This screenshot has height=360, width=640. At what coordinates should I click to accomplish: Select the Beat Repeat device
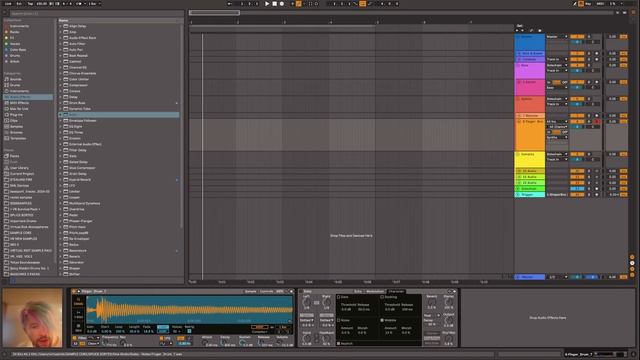pos(78,56)
